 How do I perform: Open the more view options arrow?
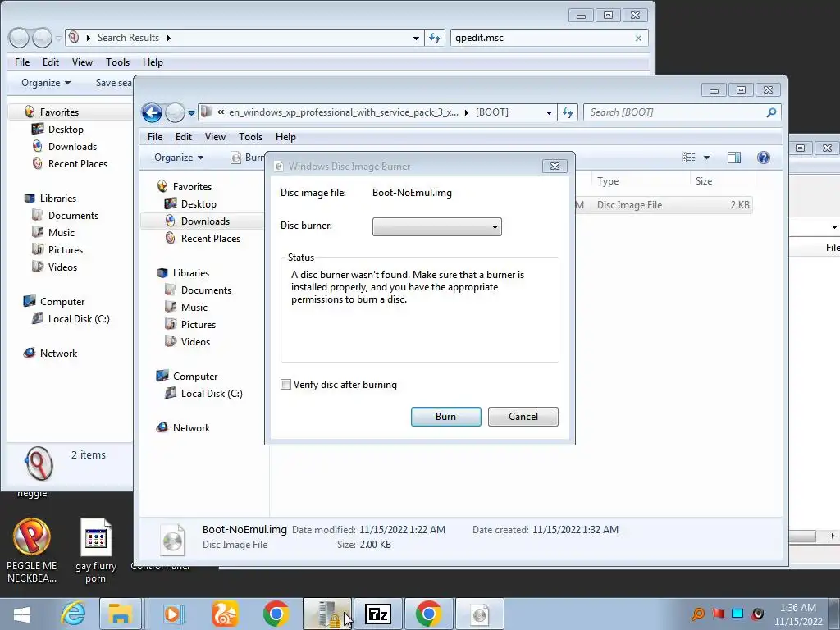[x=706, y=157]
